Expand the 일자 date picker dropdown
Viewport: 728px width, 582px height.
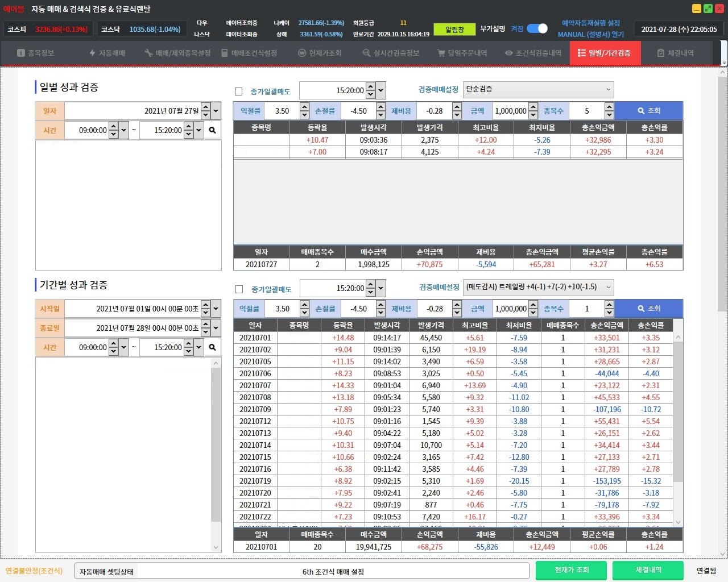pyautogui.click(x=216, y=111)
